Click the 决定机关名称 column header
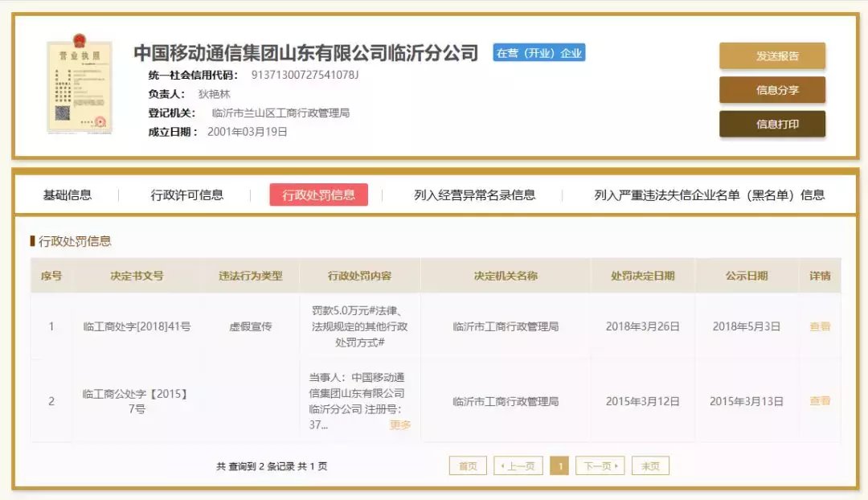Viewport: 868px width, 500px height. point(506,276)
